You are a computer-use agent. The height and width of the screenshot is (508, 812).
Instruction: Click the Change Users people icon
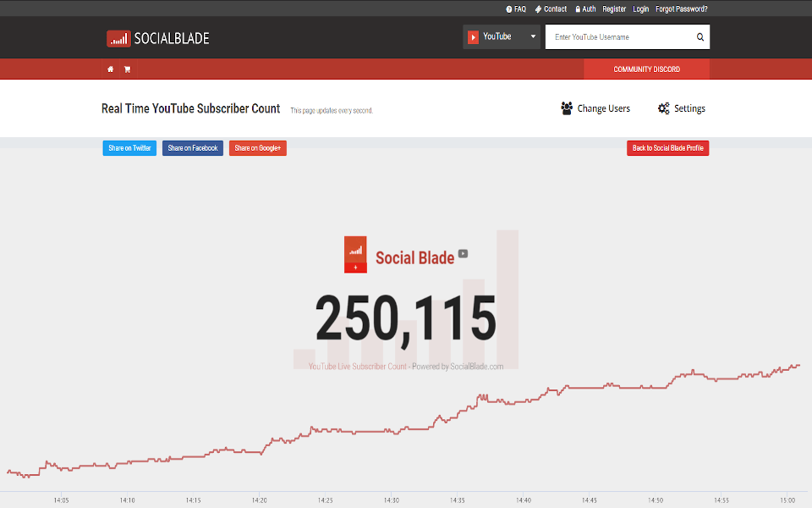point(567,108)
